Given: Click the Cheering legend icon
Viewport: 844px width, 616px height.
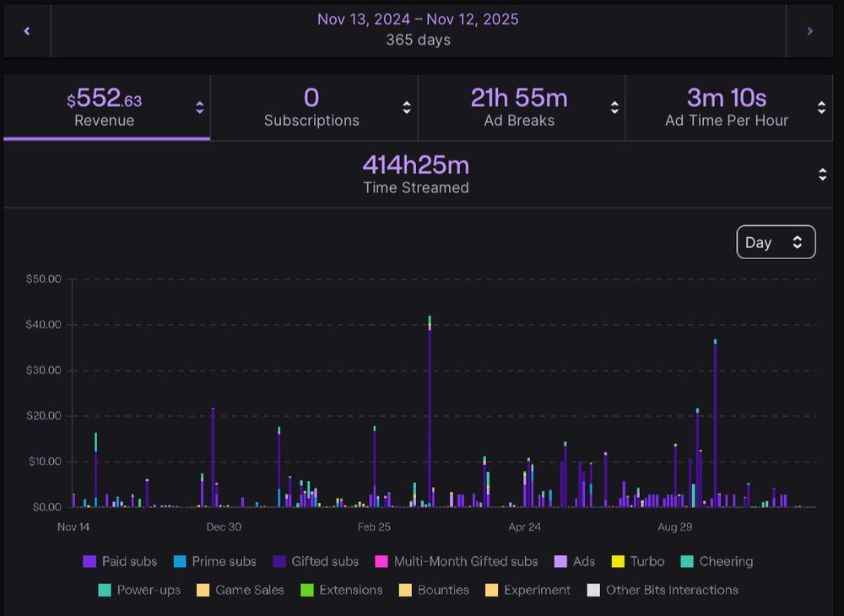Looking at the screenshot, I should click(x=686, y=561).
